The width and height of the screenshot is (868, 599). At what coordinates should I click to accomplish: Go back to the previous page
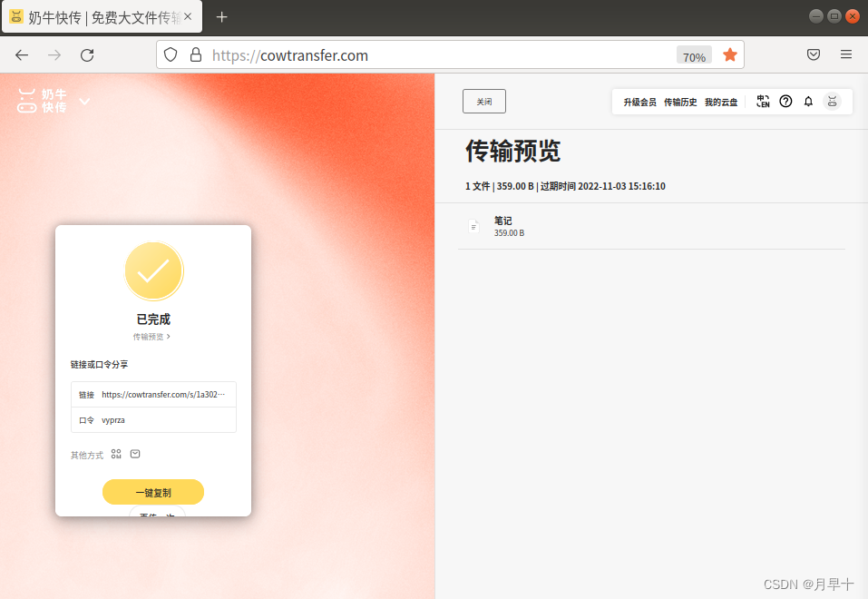22,54
